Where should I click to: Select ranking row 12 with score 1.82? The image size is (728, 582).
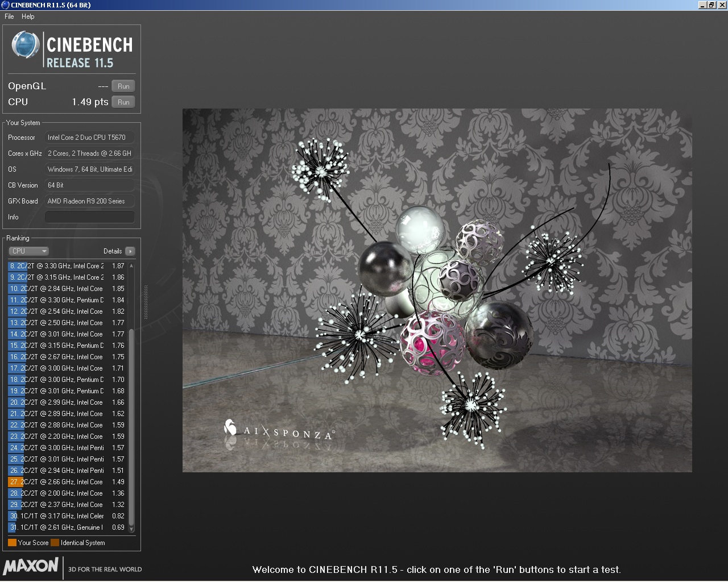click(x=67, y=311)
